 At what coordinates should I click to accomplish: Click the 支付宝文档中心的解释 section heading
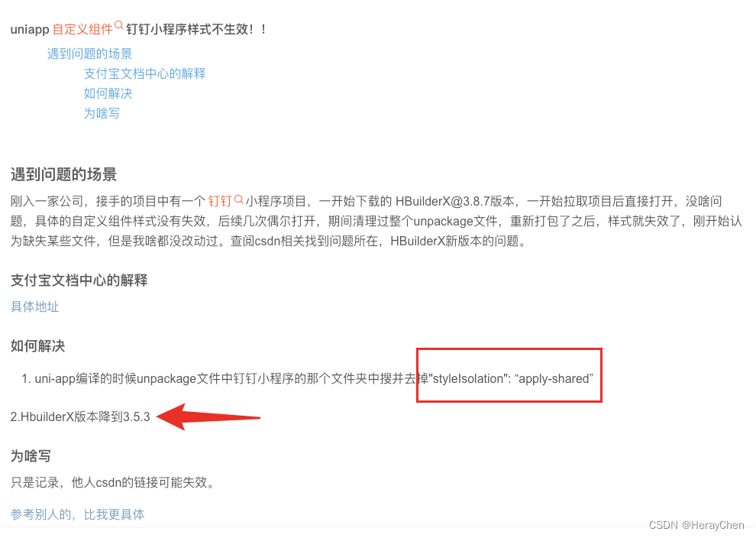click(79, 280)
